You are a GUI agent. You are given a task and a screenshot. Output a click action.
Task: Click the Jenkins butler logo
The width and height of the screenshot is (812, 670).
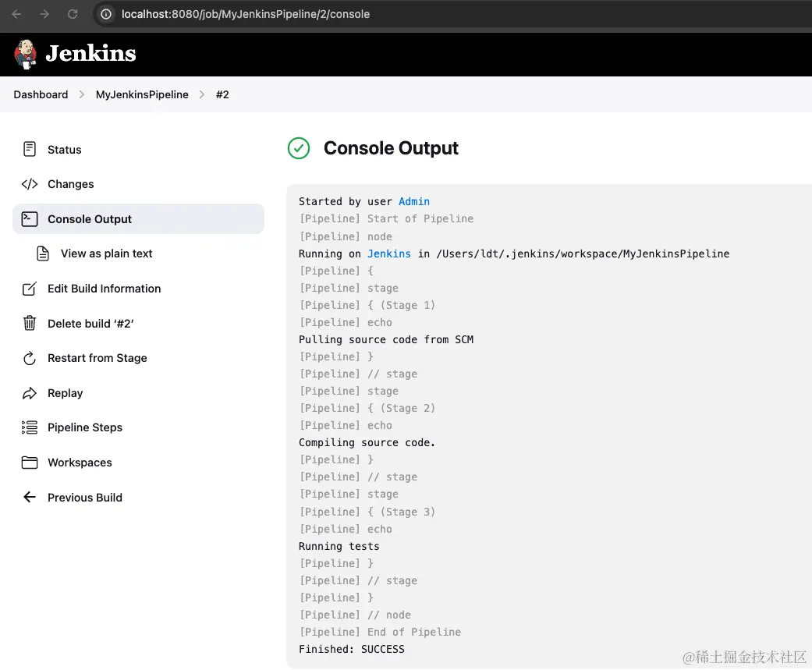pos(25,55)
